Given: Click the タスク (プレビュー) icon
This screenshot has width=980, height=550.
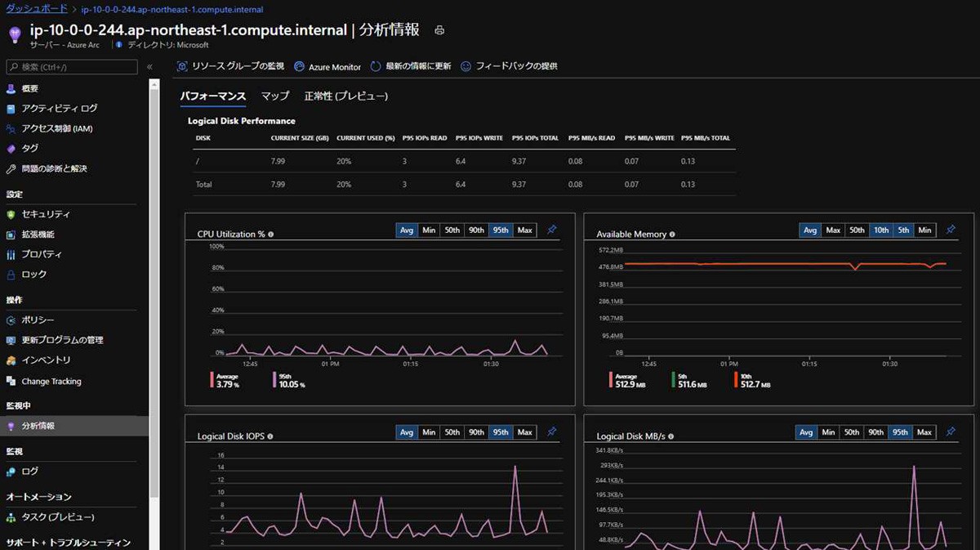Looking at the screenshot, I should [11, 517].
